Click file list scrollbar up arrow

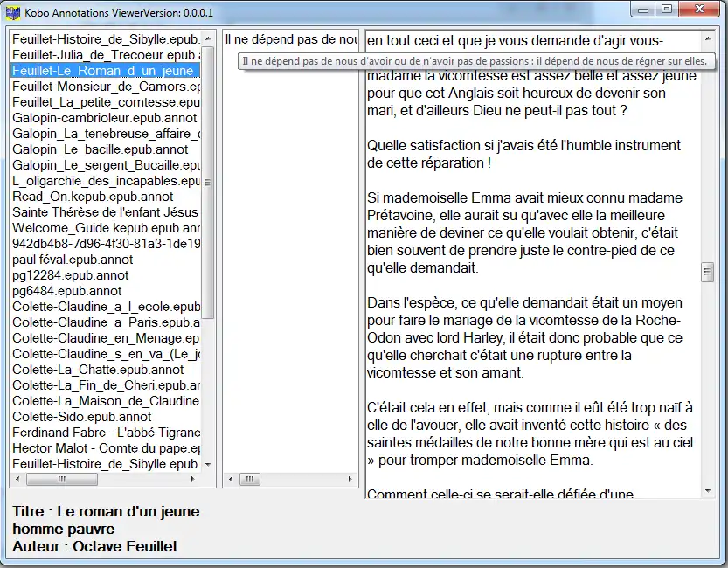tap(208, 38)
